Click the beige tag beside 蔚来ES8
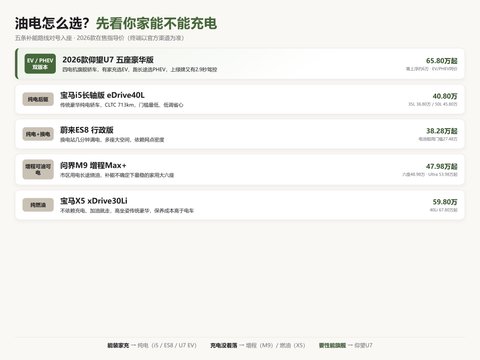This screenshot has width=480, height=360. [x=38, y=134]
